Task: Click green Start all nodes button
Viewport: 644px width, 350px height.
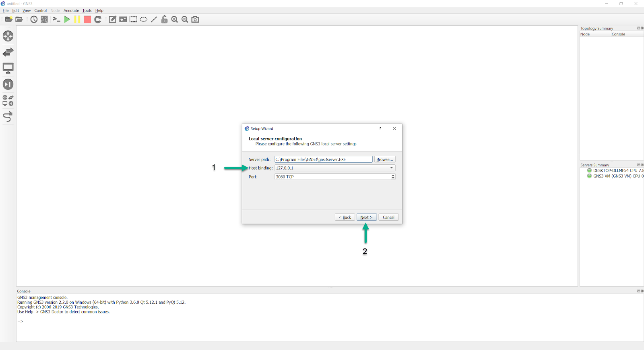Action: (x=67, y=19)
